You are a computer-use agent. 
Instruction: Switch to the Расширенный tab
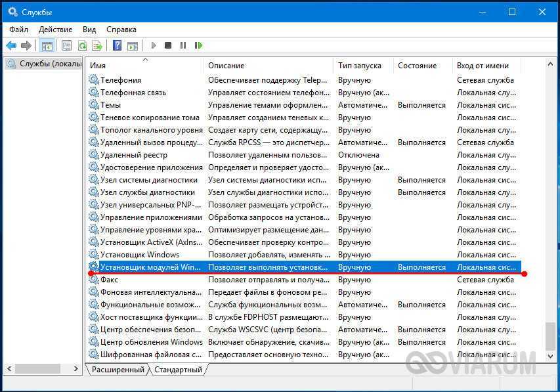tap(118, 370)
